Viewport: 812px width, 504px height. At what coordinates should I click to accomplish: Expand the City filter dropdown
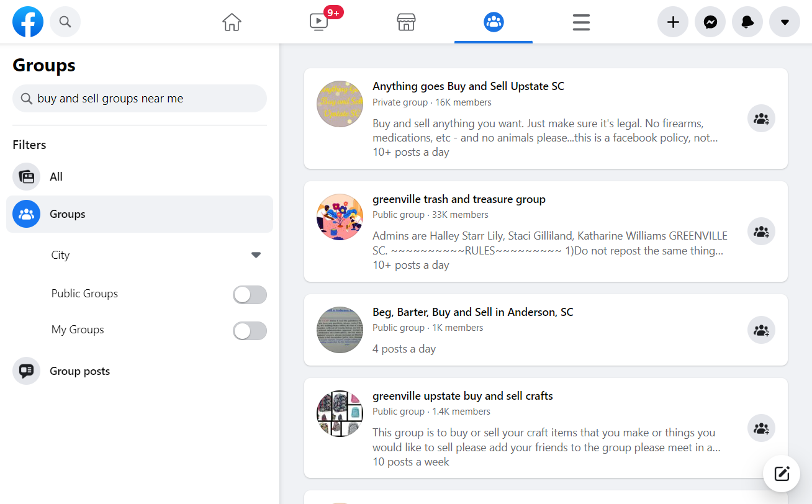click(x=256, y=254)
